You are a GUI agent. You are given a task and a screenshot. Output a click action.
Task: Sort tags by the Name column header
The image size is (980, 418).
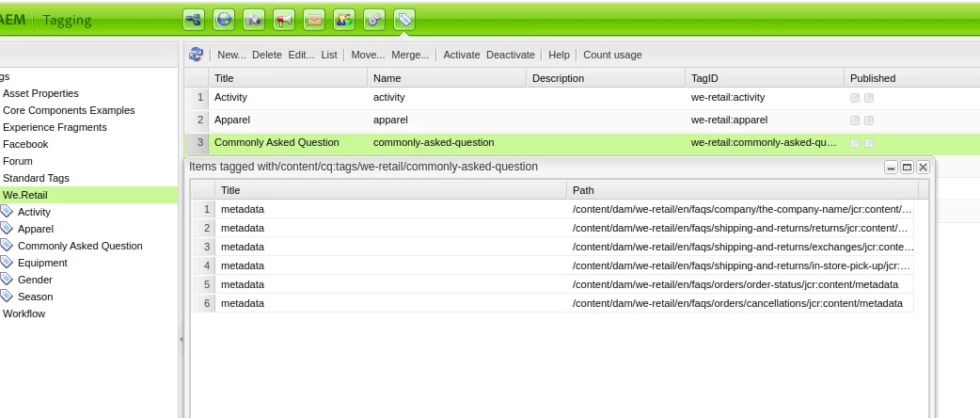(x=447, y=78)
